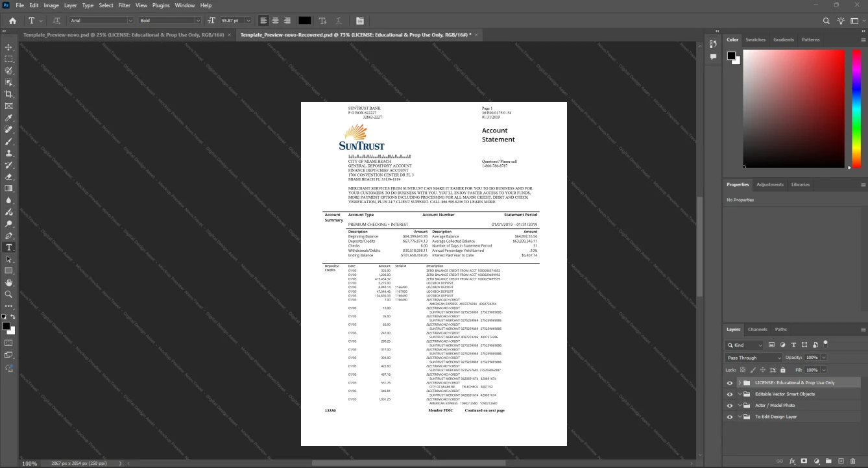Open the Fill dropdown arrow
The width and height of the screenshot is (868, 468).
tap(824, 370)
